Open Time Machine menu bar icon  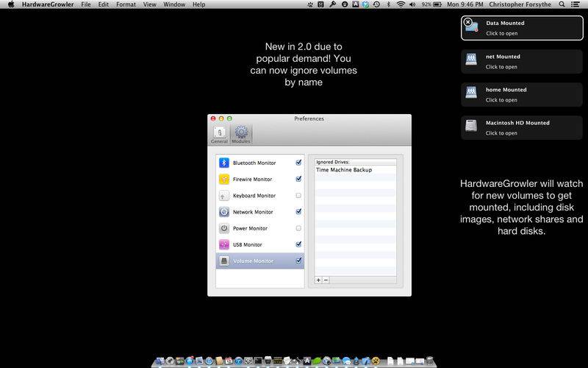click(376, 4)
